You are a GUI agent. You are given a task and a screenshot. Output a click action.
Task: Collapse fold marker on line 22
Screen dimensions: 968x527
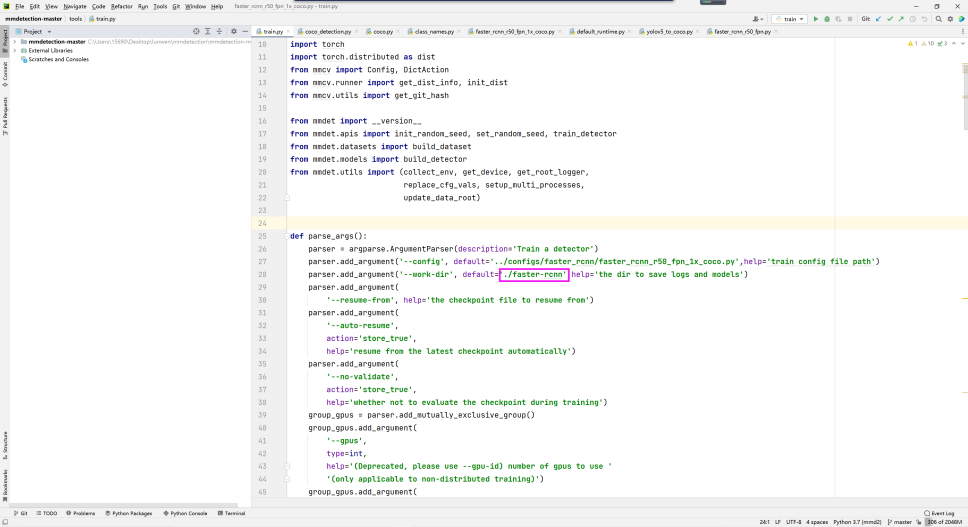click(x=286, y=198)
